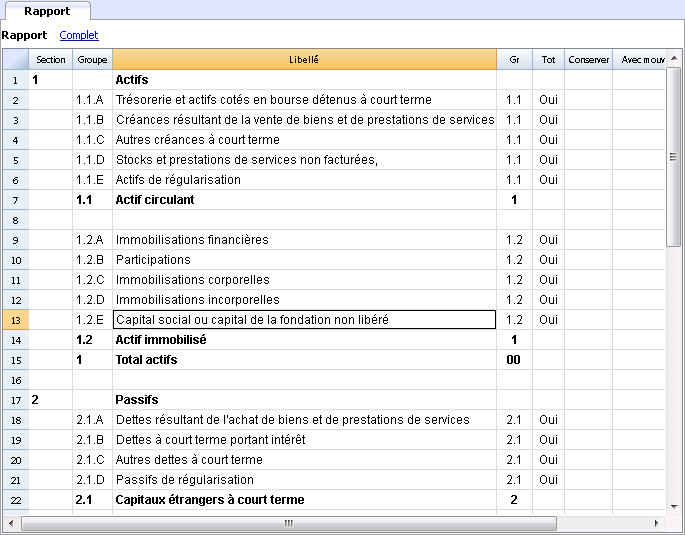Click the horizontal scrollbar left arrow
This screenshot has width=685, height=535.
[11, 523]
